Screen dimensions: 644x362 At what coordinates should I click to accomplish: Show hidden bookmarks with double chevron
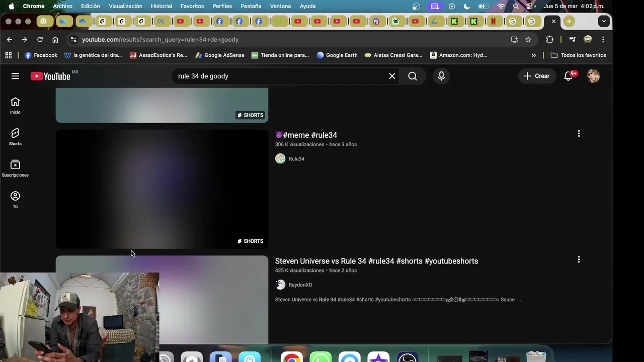(x=534, y=55)
